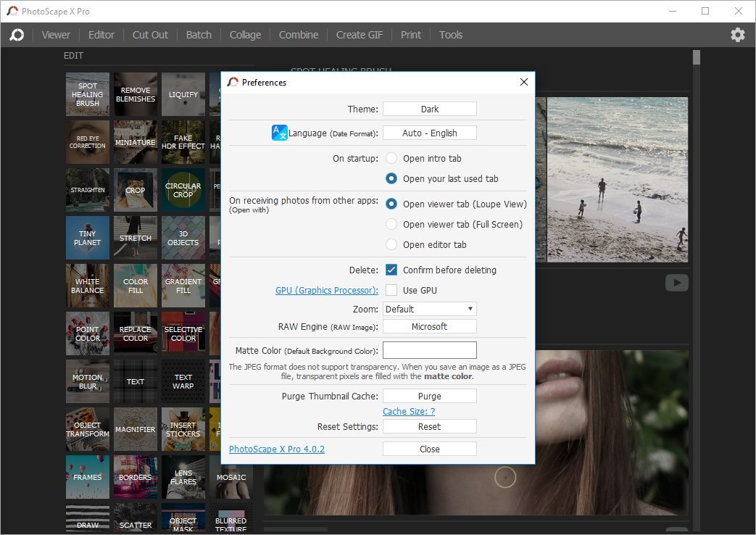Open the Spot Healing Brush tool tile
Screen dimensions: 756x535
pos(87,94)
